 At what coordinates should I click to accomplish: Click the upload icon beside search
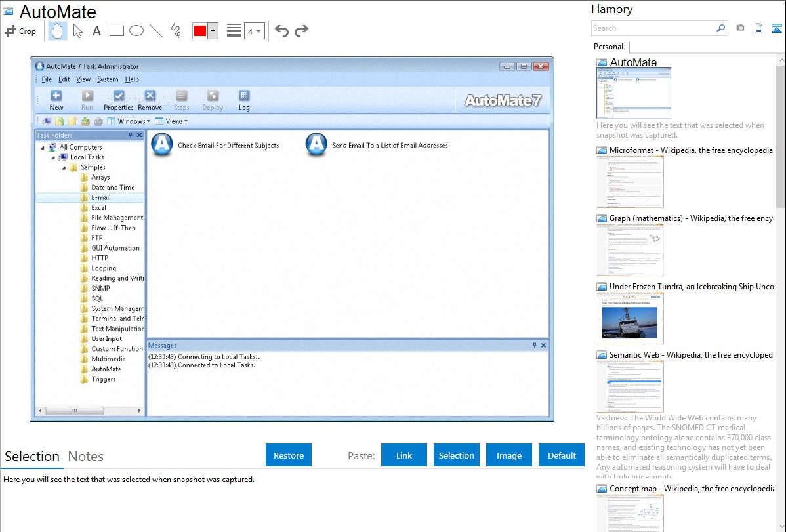[776, 28]
